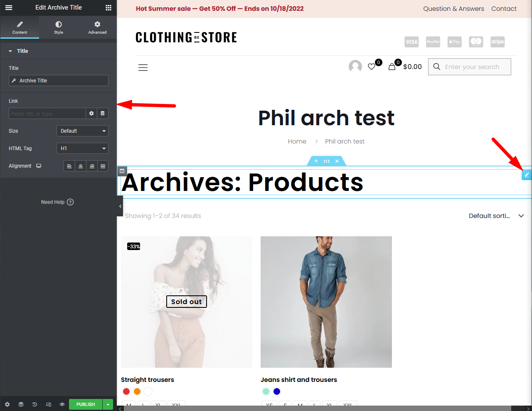Click Question & Answers link

[453, 9]
